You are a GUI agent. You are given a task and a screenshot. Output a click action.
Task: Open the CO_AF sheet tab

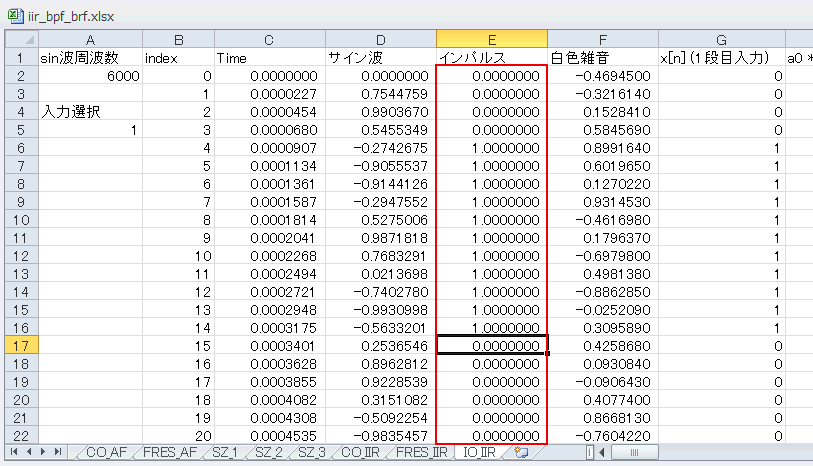[106, 452]
